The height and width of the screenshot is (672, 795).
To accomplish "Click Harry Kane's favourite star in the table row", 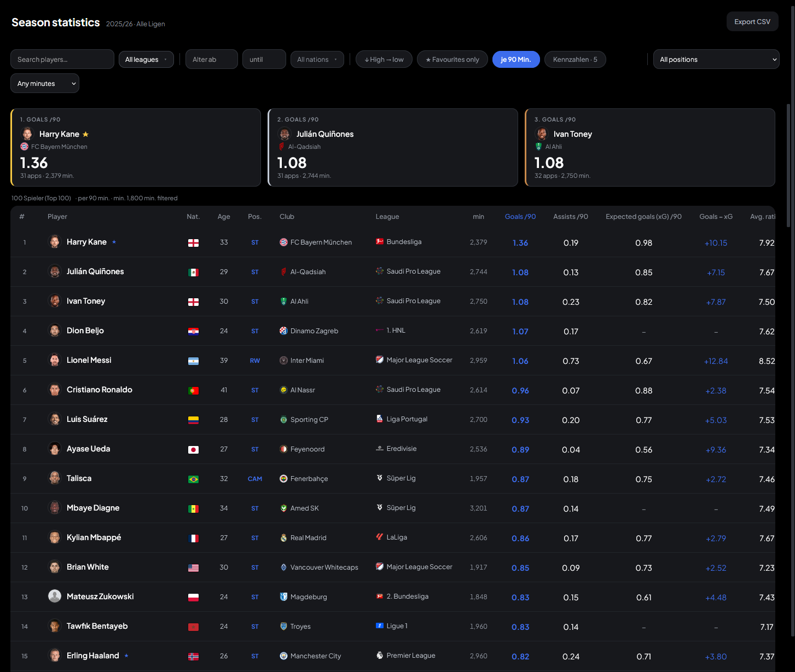I will point(114,242).
